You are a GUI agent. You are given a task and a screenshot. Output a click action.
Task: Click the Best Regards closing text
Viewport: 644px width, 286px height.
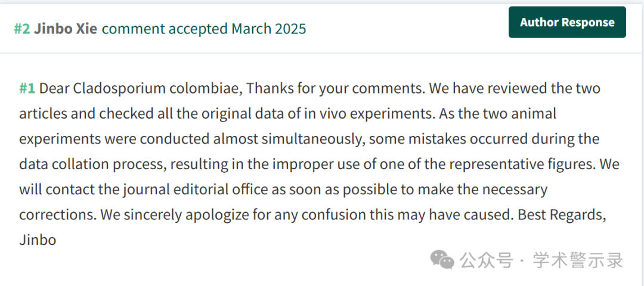click(x=562, y=214)
